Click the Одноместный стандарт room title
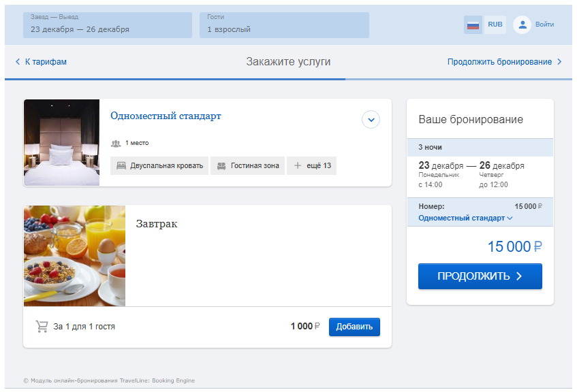This screenshot has width=577, height=392. (x=166, y=116)
